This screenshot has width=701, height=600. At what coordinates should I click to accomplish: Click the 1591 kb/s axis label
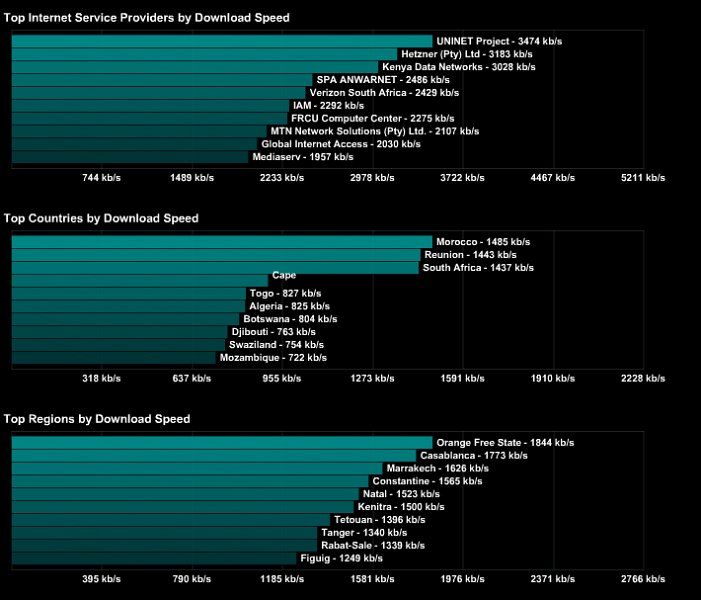coord(462,379)
